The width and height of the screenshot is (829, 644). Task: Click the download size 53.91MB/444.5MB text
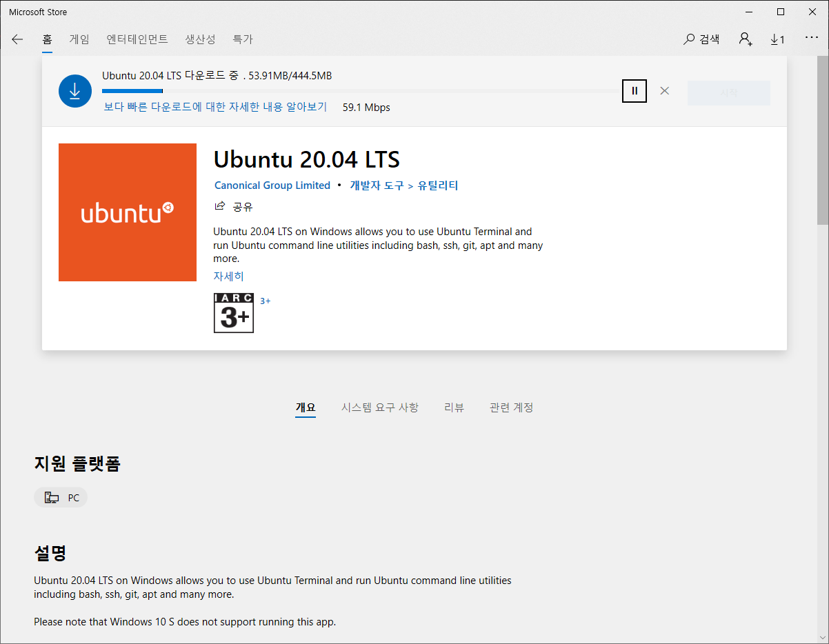290,76
